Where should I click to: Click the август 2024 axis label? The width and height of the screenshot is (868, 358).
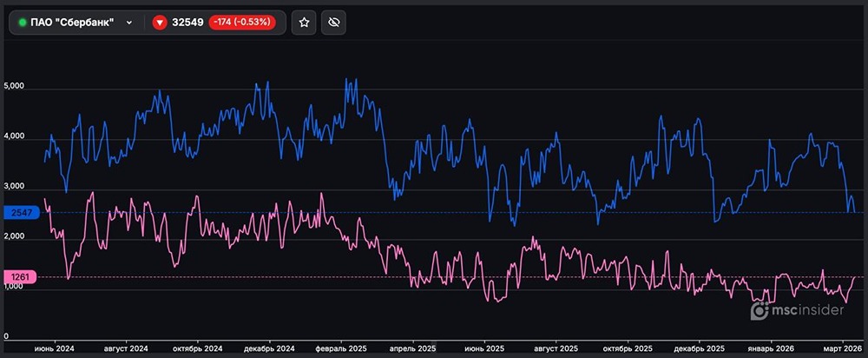(127, 348)
